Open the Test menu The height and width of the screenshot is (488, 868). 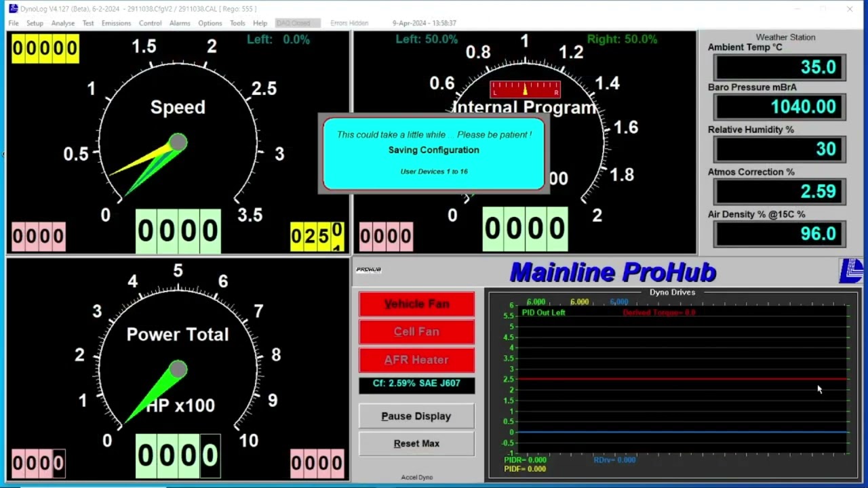(x=88, y=23)
